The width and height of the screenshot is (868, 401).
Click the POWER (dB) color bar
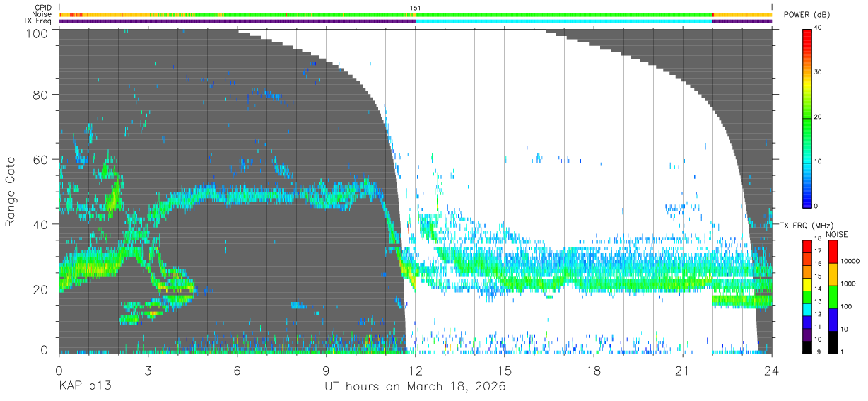coord(807,117)
